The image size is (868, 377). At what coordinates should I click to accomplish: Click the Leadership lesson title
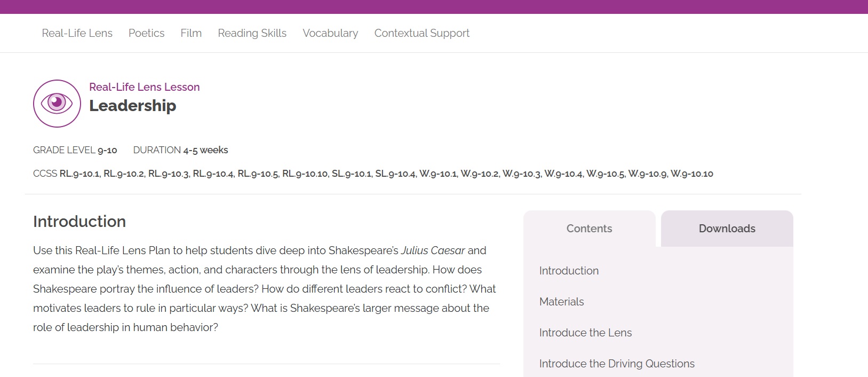pyautogui.click(x=132, y=106)
